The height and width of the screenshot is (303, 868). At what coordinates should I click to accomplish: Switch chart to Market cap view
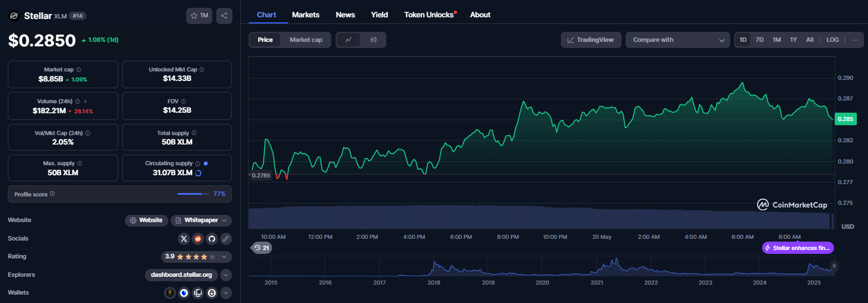[x=306, y=40]
